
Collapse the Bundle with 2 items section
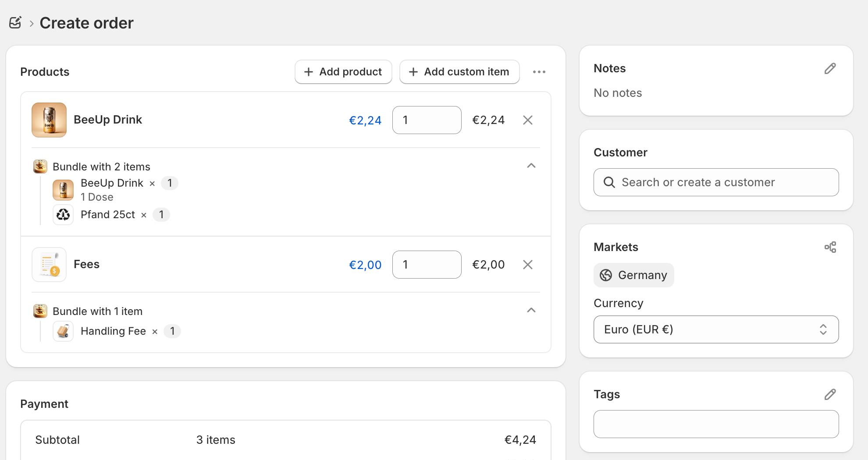[x=531, y=166]
